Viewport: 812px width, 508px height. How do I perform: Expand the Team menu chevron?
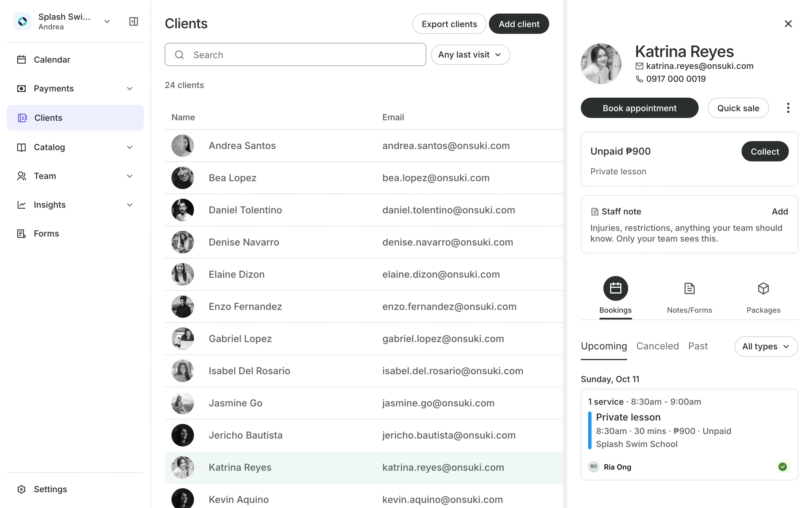click(x=130, y=176)
